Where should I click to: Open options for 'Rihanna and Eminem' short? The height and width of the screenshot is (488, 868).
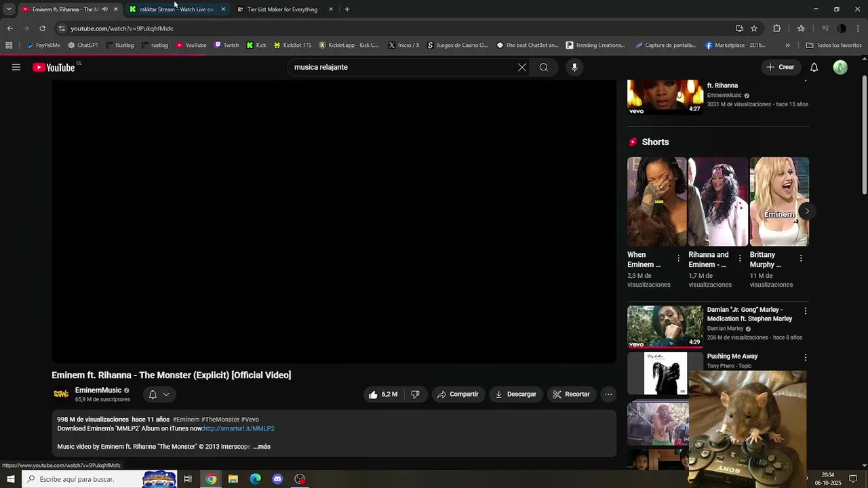740,258
